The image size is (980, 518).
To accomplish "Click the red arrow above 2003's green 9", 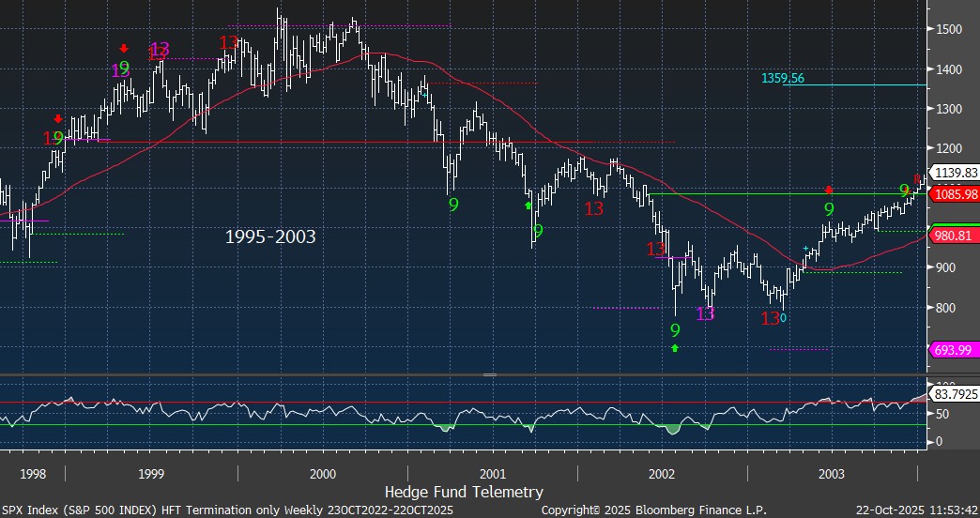I will tap(829, 190).
